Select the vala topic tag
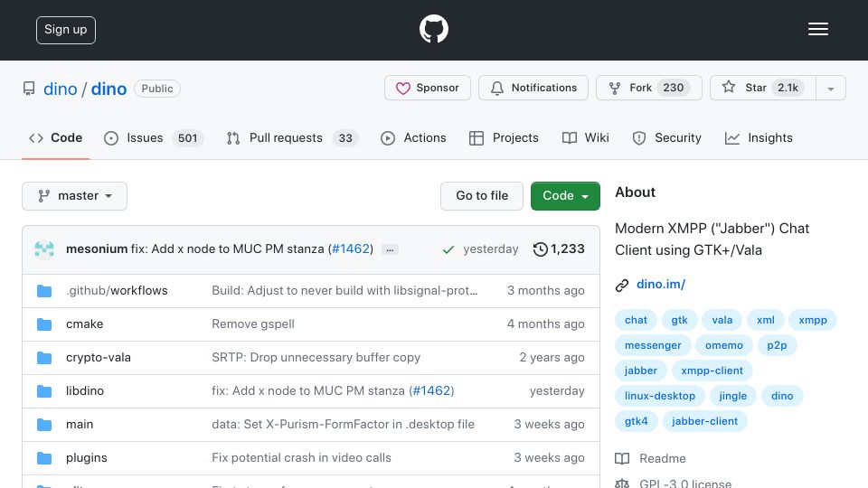This screenshot has width=868, height=488. pos(722,320)
